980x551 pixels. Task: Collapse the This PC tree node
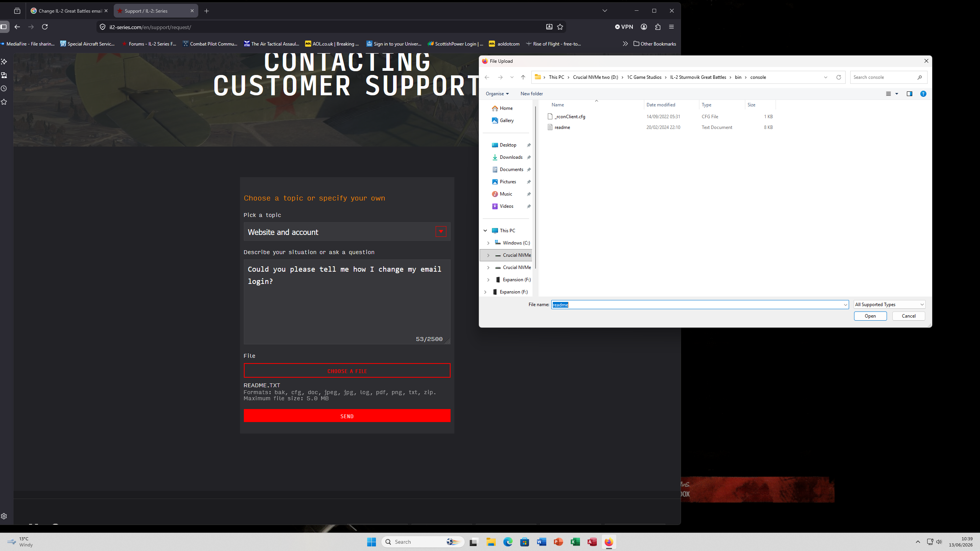click(485, 231)
